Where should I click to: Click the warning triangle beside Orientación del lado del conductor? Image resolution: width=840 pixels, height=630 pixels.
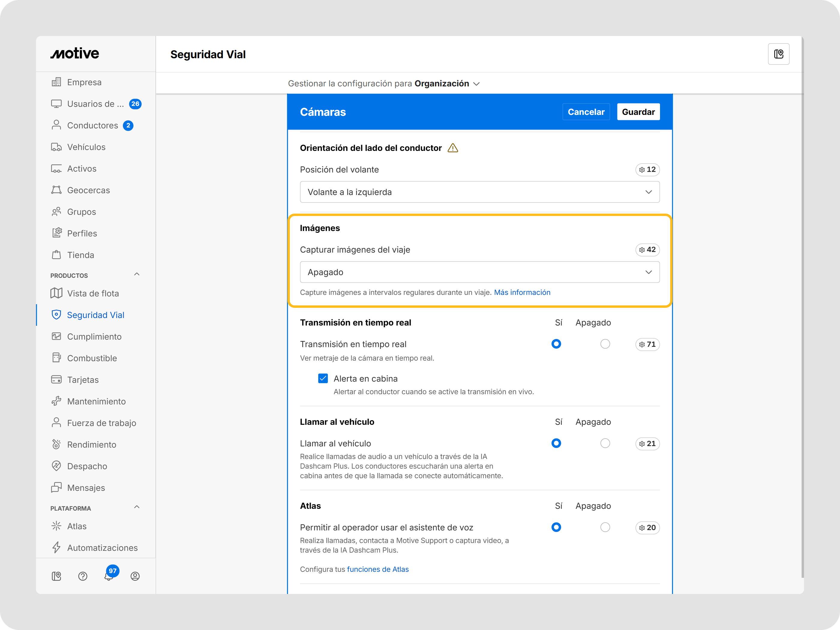pyautogui.click(x=453, y=148)
